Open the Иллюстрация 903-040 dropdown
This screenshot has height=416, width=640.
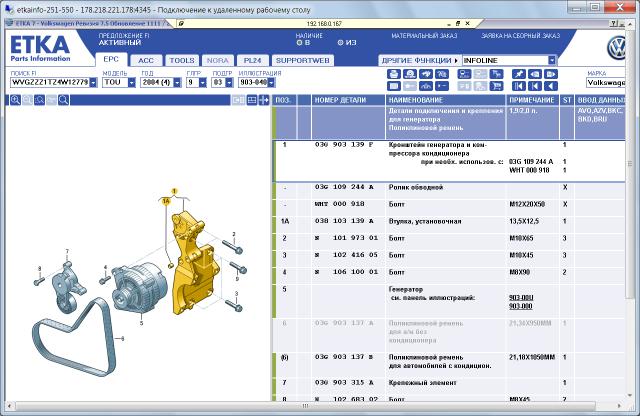271,82
